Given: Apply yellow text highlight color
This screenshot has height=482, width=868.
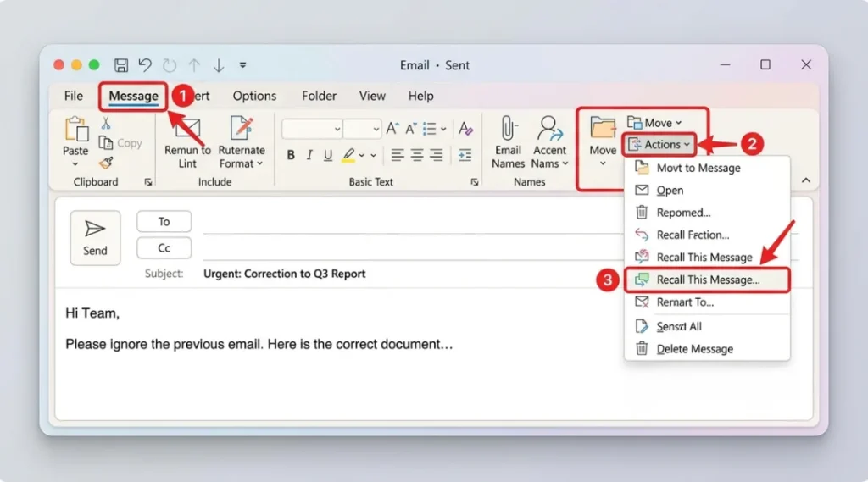Looking at the screenshot, I should 348,156.
